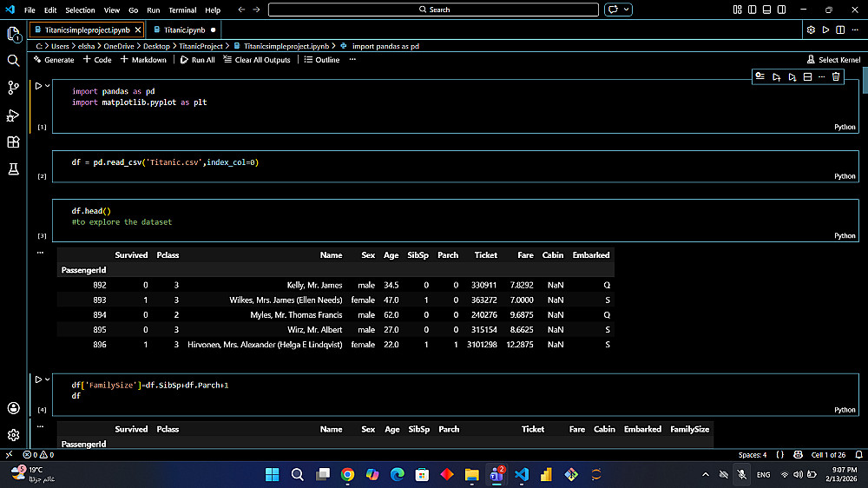The width and height of the screenshot is (868, 488).
Task: Toggle the Secondary Side Bar
Action: coord(782,10)
